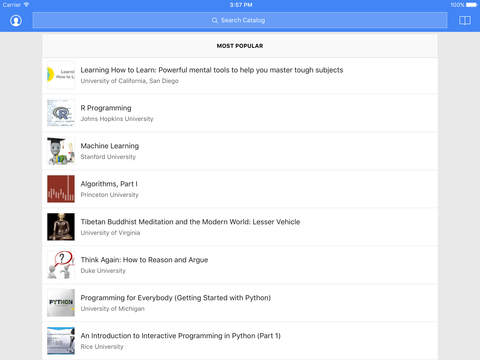
Task: Open Machine Learning robot thumbnail
Action: 61,151
